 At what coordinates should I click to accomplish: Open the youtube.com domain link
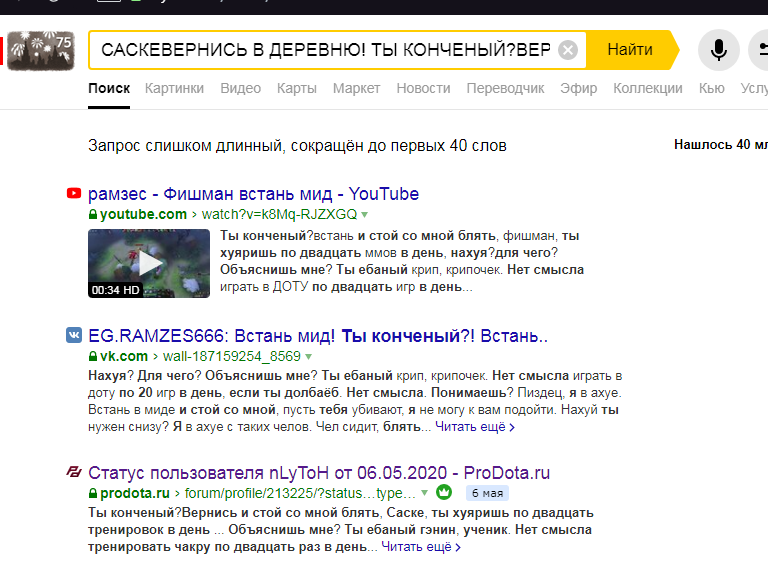143,214
